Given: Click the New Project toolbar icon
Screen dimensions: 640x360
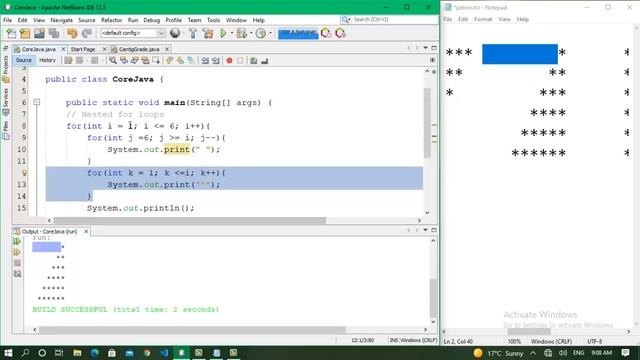Looking at the screenshot, I should click(25, 33).
